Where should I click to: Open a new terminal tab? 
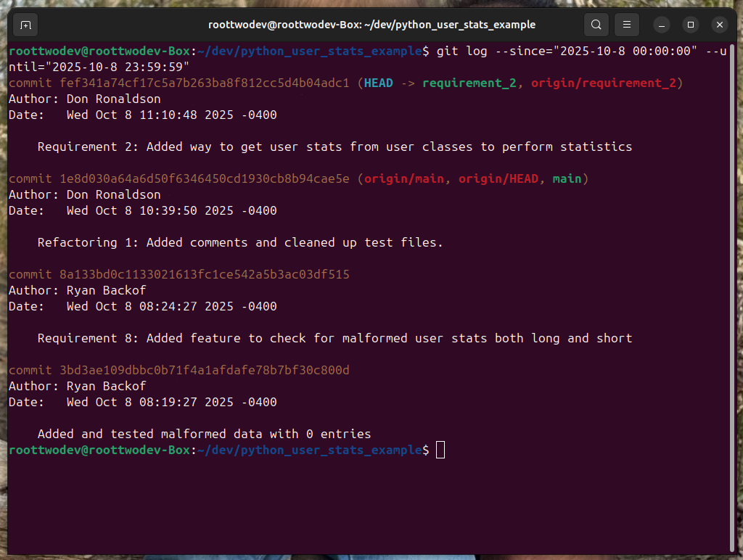[x=25, y=24]
